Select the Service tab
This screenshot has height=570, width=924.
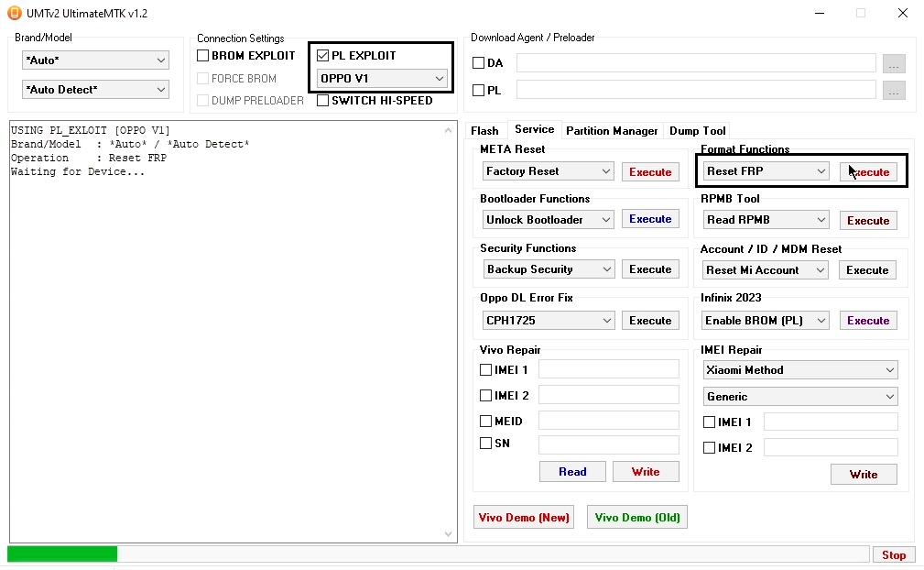pyautogui.click(x=534, y=129)
